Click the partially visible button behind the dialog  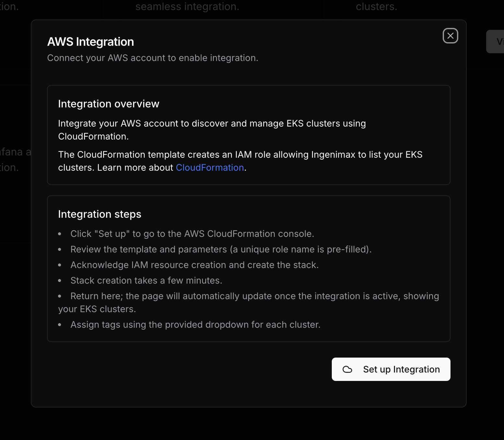click(495, 42)
